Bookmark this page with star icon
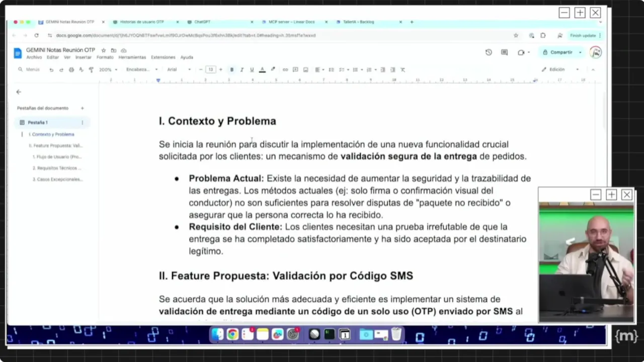The width and height of the screenshot is (644, 362). (516, 36)
